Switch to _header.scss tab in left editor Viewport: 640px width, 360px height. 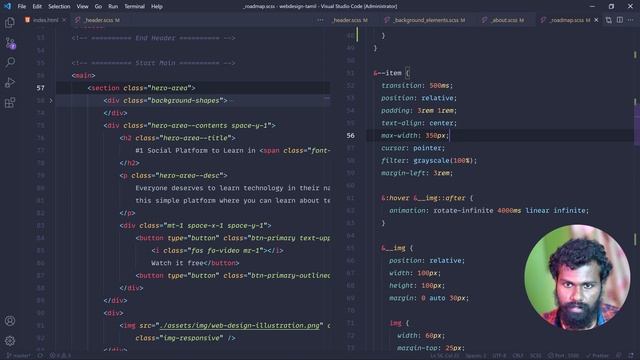point(97,20)
